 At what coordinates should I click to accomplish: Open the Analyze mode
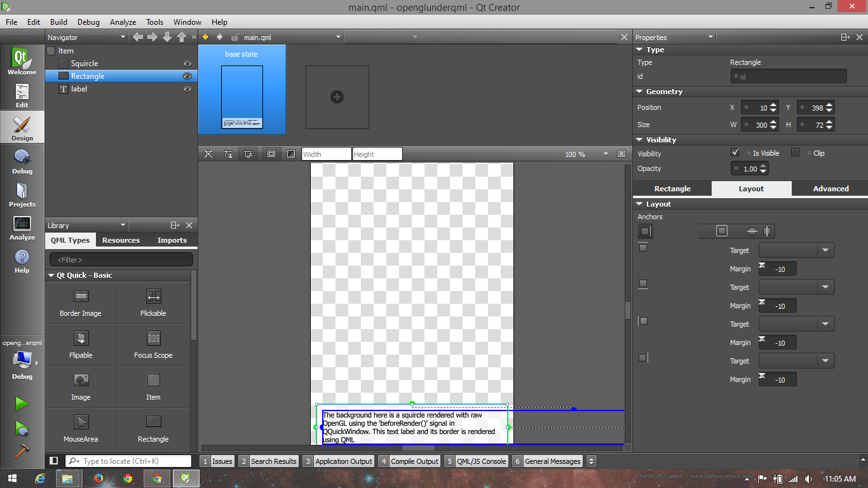point(22,227)
